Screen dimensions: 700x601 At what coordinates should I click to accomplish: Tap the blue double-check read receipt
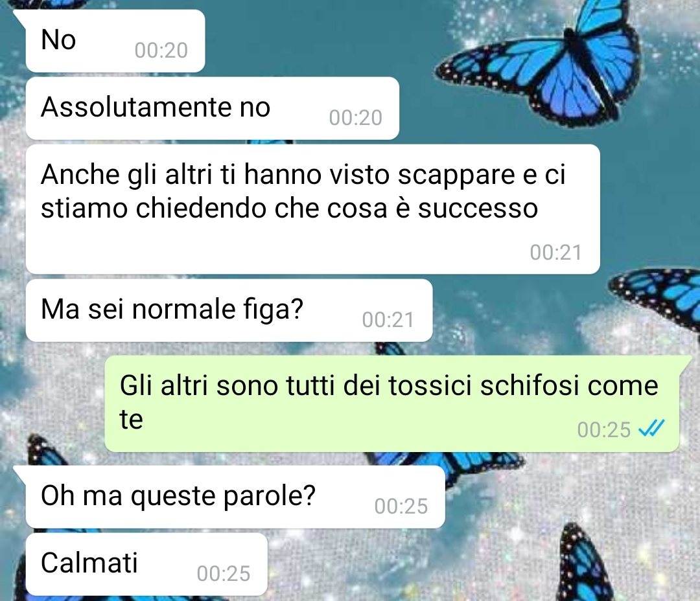pyautogui.click(x=651, y=429)
